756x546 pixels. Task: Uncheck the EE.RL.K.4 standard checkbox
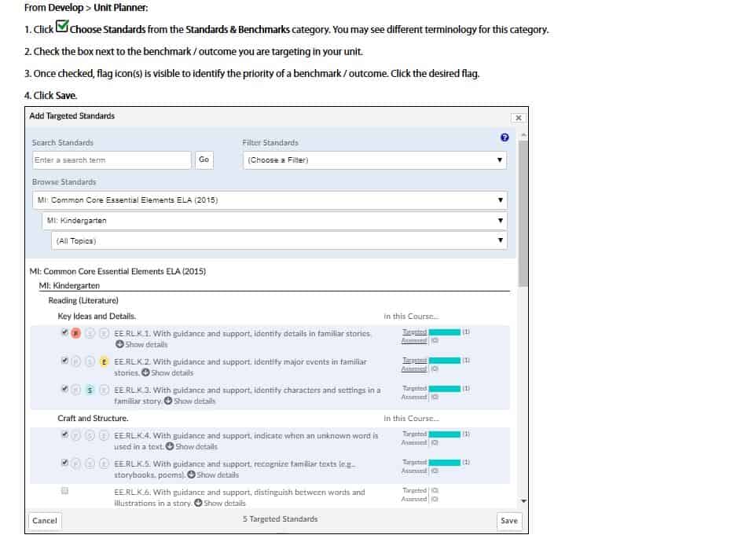click(x=64, y=434)
